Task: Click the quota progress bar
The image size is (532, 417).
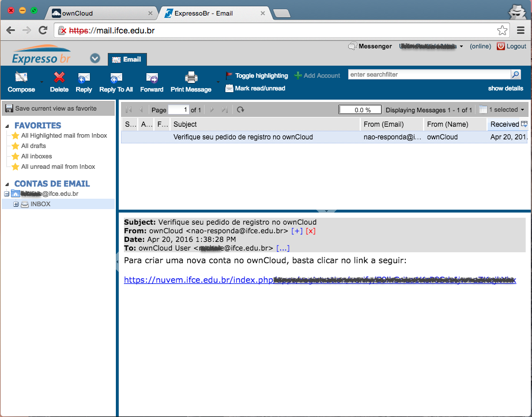Action: (x=360, y=110)
